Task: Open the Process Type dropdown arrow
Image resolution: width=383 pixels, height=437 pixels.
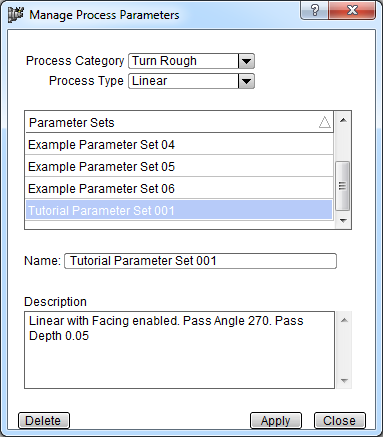Action: tap(246, 81)
